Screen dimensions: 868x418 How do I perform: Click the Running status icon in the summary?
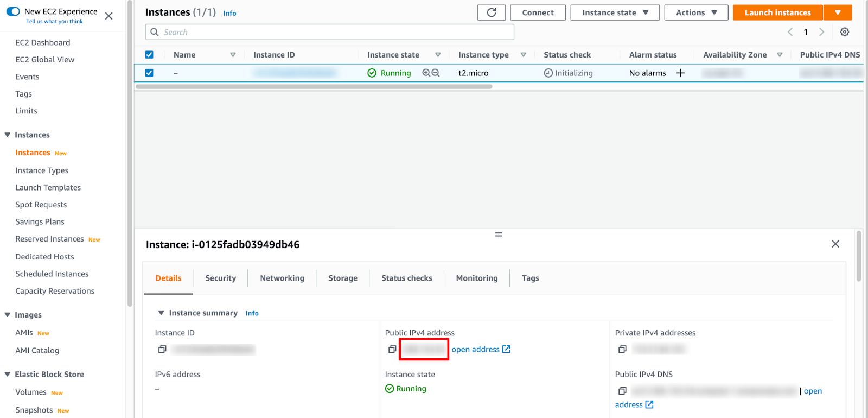(x=390, y=389)
